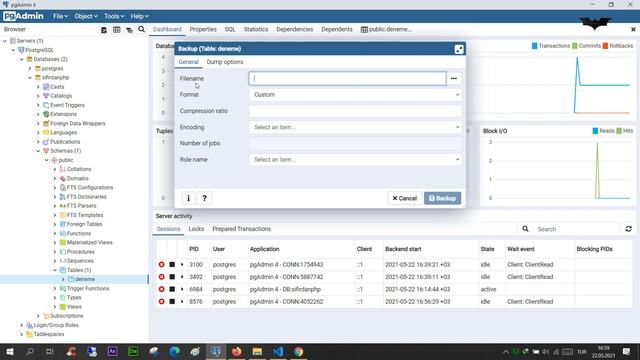Click the Backup button
Screen dimensions: 640x360
[x=442, y=198]
